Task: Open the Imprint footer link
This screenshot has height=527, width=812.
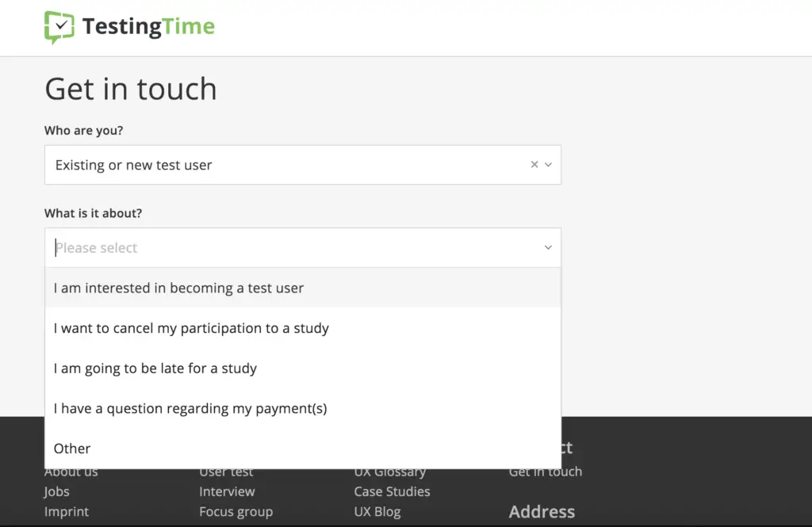Action: [x=67, y=511]
